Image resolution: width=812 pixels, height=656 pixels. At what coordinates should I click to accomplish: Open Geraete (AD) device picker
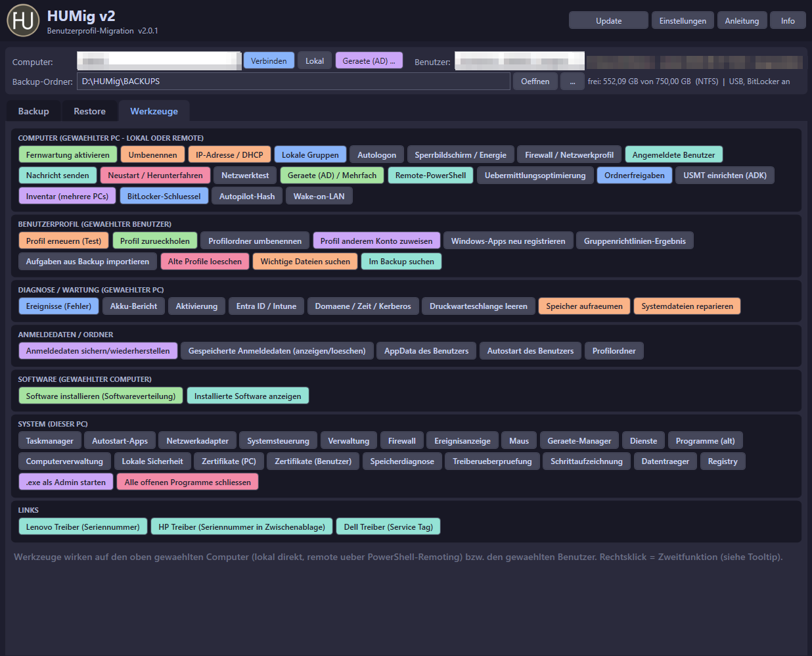pyautogui.click(x=369, y=61)
